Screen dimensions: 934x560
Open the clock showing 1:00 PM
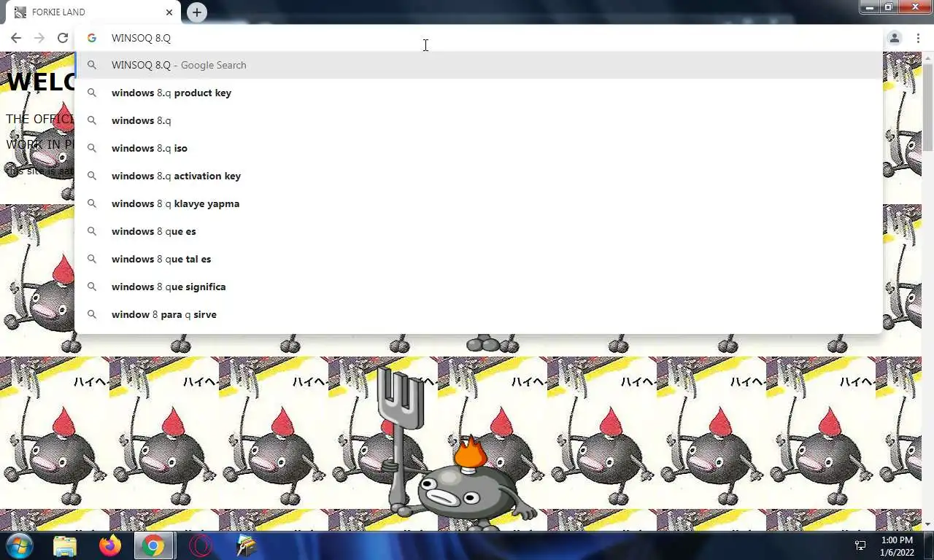897,546
